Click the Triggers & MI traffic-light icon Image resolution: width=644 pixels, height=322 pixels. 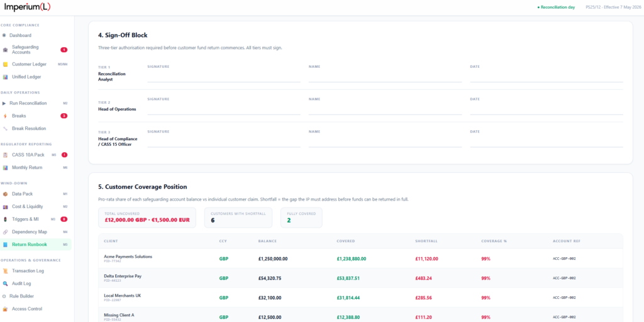(x=5, y=219)
